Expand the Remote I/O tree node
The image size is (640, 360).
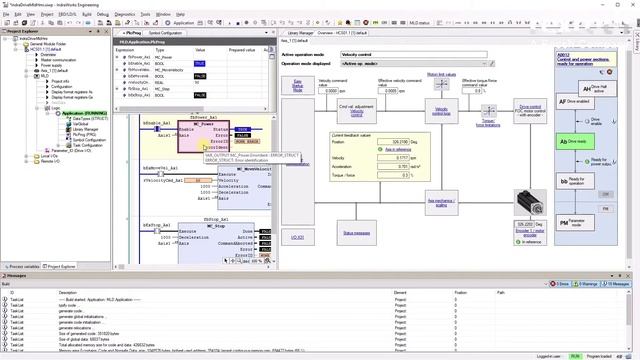coord(27,161)
